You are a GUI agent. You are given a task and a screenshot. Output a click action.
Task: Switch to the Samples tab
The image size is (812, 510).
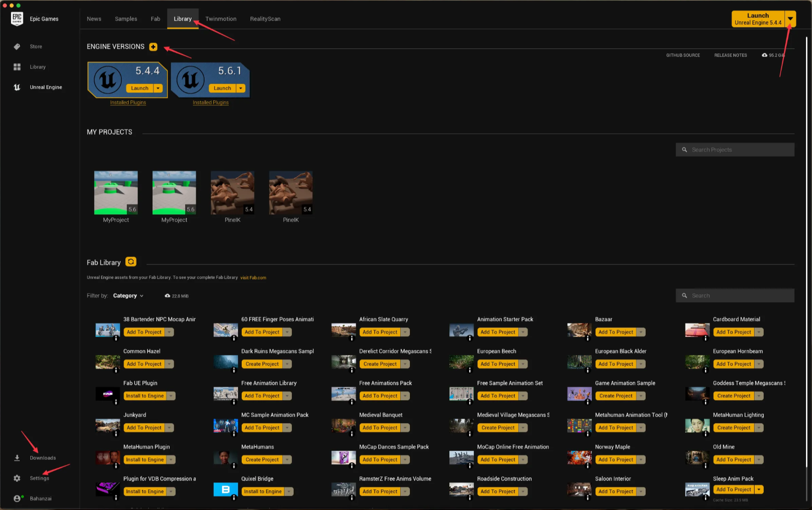coord(126,19)
